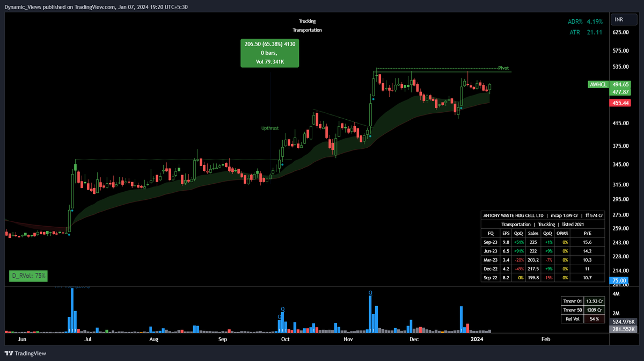Click the Dec-22 quarter row label
Image resolution: width=644 pixels, height=361 pixels.
click(x=491, y=269)
